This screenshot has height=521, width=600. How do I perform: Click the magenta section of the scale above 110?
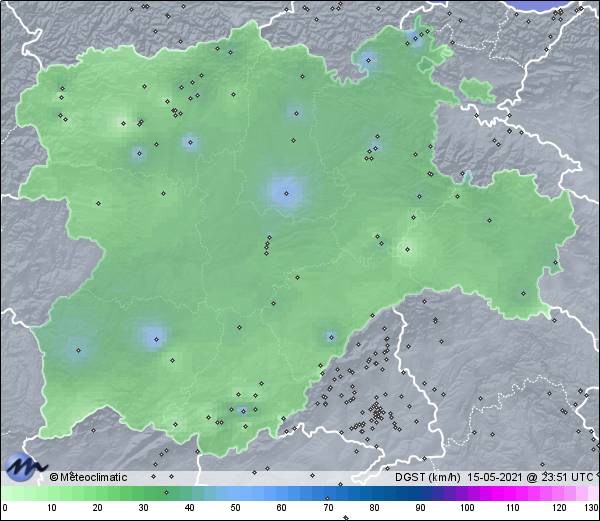(x=513, y=493)
